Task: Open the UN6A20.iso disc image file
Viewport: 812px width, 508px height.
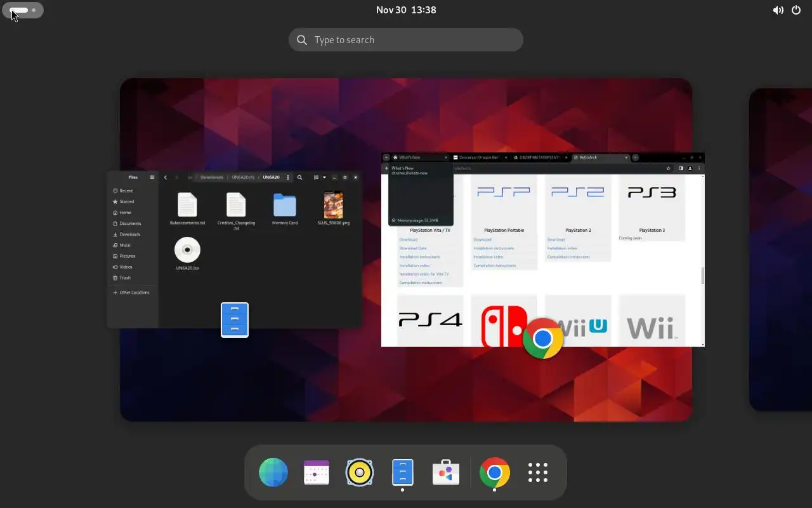Action: coord(187,254)
